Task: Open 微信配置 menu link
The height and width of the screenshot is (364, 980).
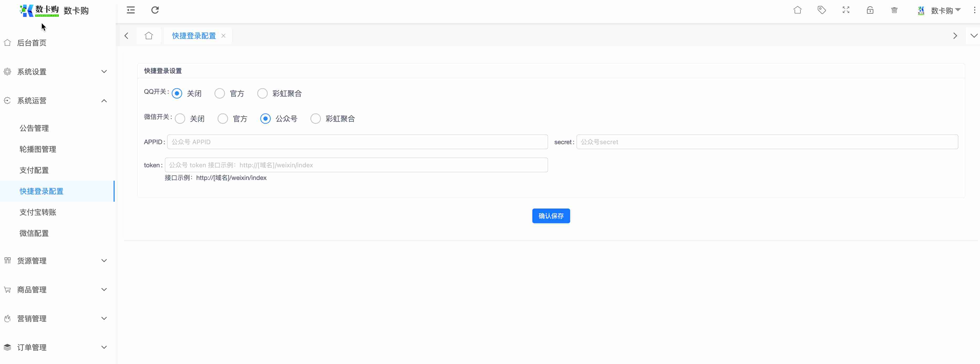Action: (x=34, y=233)
